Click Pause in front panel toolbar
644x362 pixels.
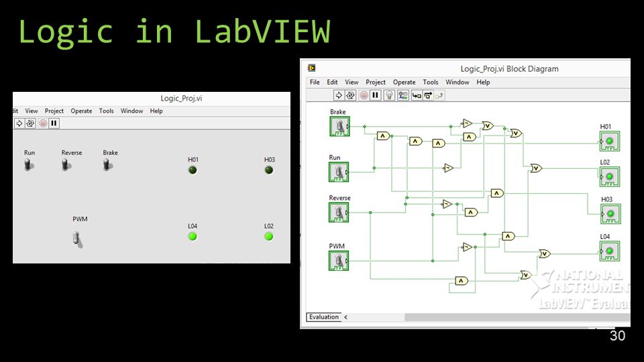tap(54, 123)
